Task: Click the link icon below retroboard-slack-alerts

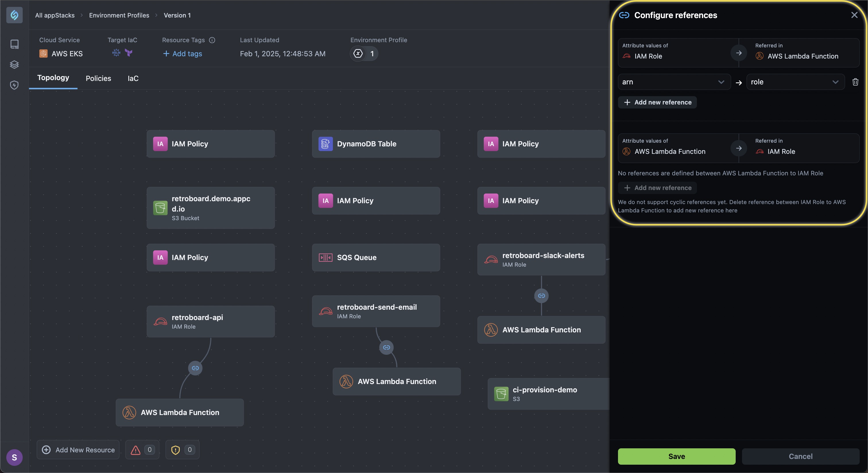Action: tap(541, 296)
